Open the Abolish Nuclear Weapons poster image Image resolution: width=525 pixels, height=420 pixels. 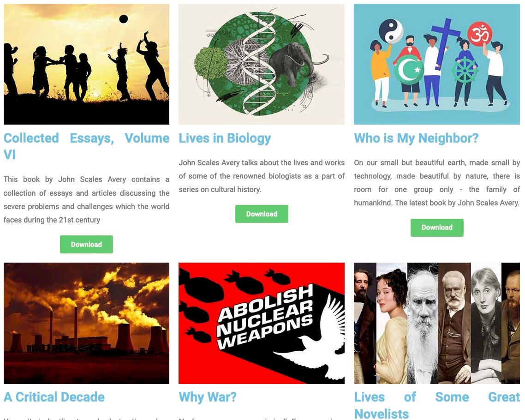tap(262, 323)
